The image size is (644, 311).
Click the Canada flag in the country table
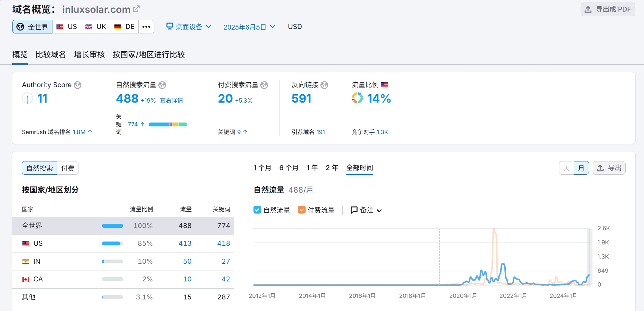tap(26, 279)
